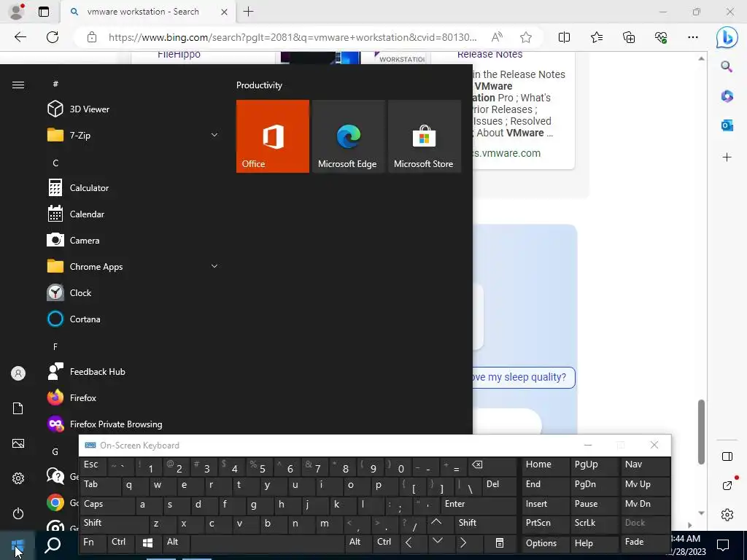Open Edge Settings and more menu
The image size is (747, 560).
pos(693,37)
